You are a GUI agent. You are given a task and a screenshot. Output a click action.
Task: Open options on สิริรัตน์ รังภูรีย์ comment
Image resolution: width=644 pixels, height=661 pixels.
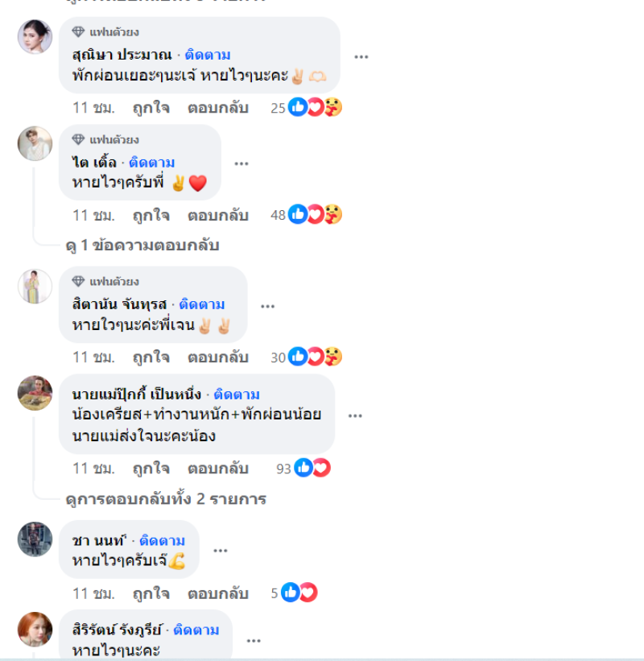point(254,641)
